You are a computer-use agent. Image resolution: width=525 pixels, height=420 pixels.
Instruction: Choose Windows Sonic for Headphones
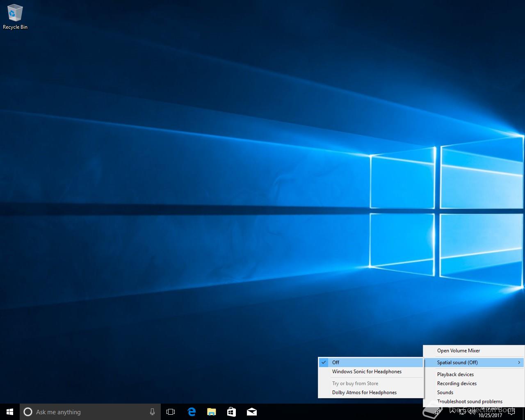(371, 372)
